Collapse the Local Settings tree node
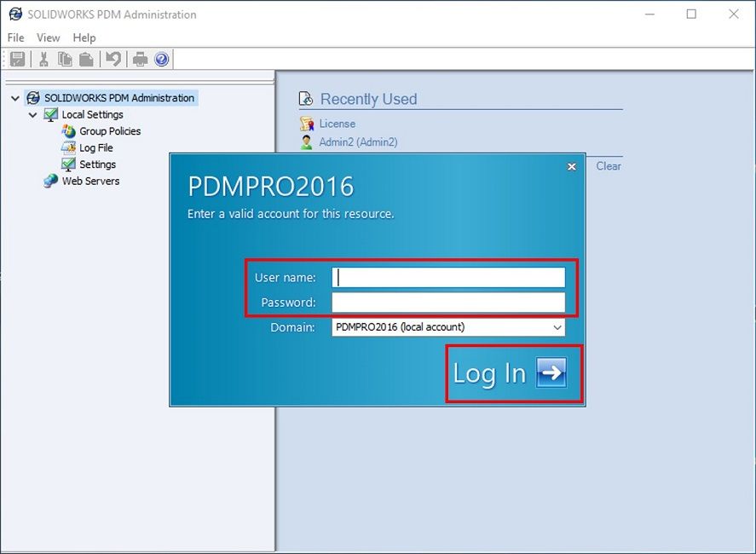This screenshot has height=554, width=756. click(x=32, y=115)
